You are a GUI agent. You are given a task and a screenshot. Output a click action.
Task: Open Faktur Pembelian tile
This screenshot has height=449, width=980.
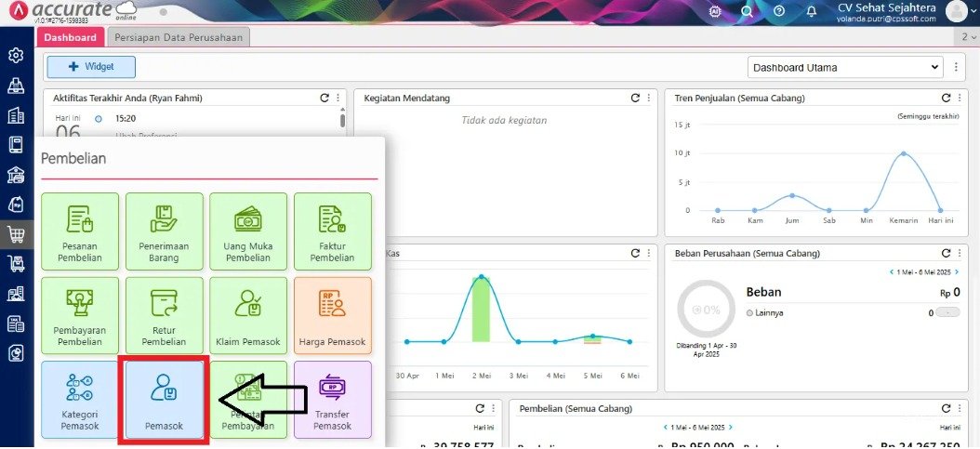click(333, 231)
